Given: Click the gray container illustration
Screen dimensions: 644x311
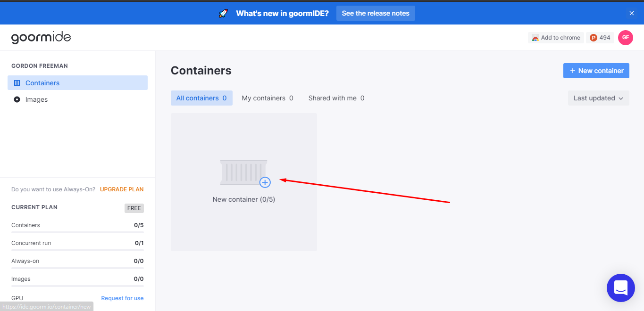Looking at the screenshot, I should pos(243,172).
